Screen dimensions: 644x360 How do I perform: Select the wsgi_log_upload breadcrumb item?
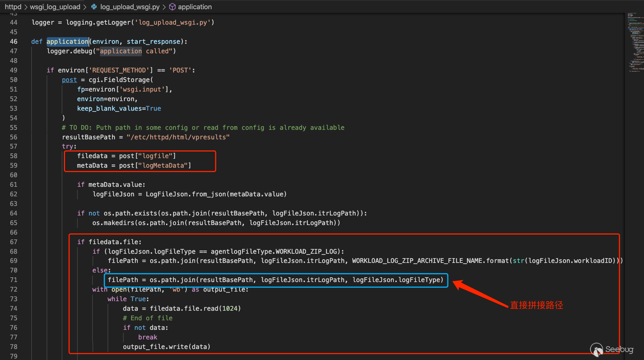[55, 7]
